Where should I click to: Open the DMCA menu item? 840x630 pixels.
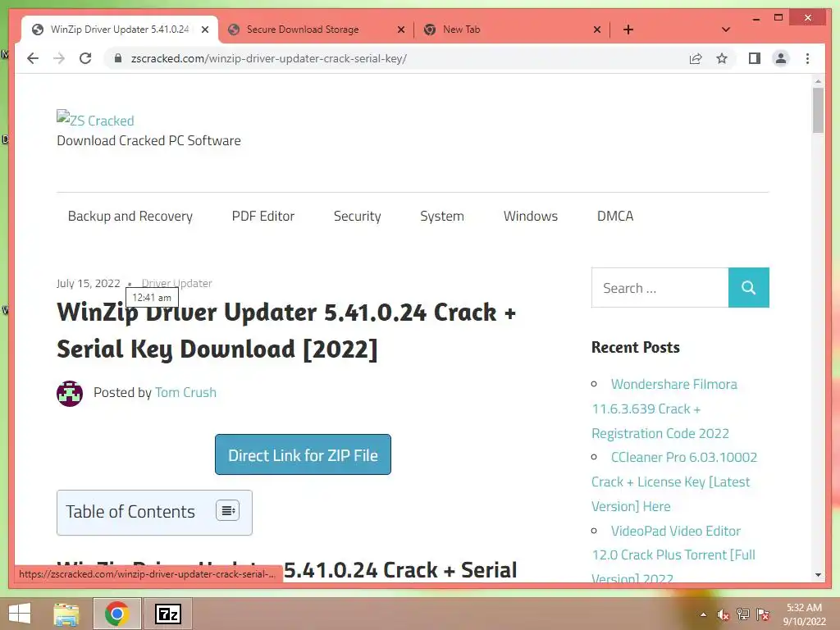click(x=615, y=216)
